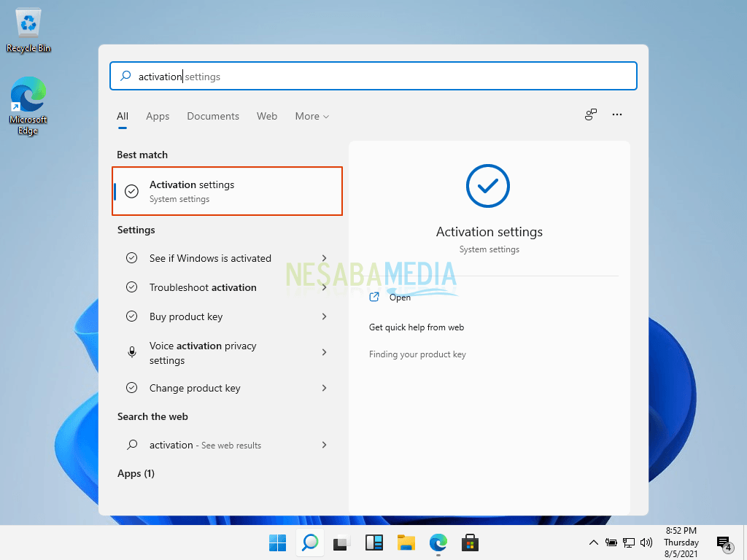Click Open under Activation settings
The image size is (747, 560).
pyautogui.click(x=400, y=297)
